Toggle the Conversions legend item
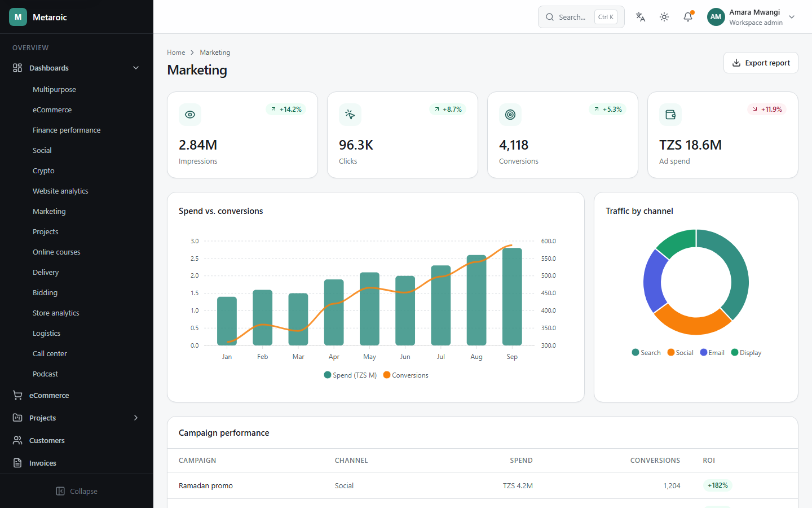 405,375
